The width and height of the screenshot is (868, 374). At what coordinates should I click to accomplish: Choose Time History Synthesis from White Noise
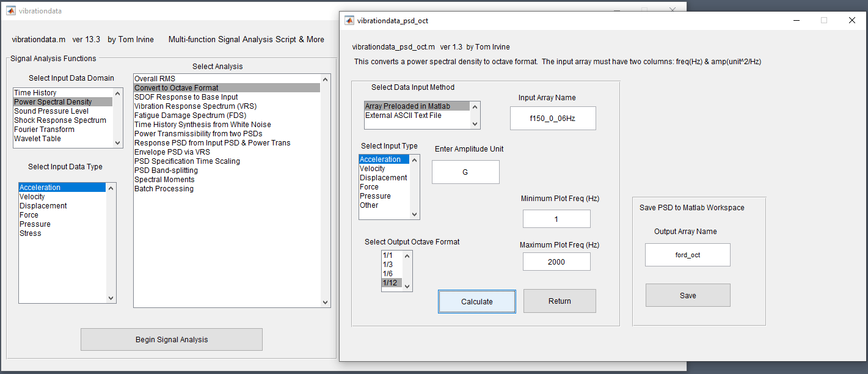227,125
